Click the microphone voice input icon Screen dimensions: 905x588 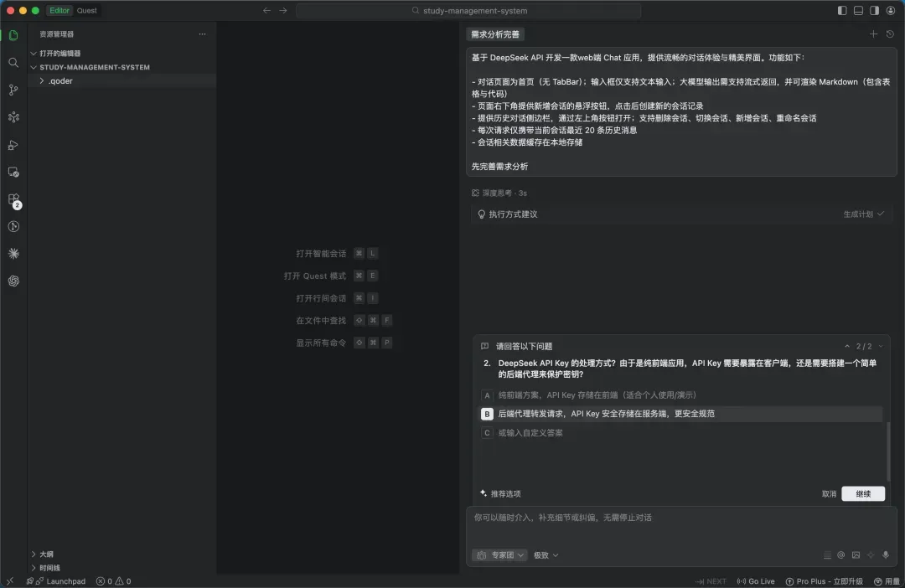pyautogui.click(x=884, y=554)
